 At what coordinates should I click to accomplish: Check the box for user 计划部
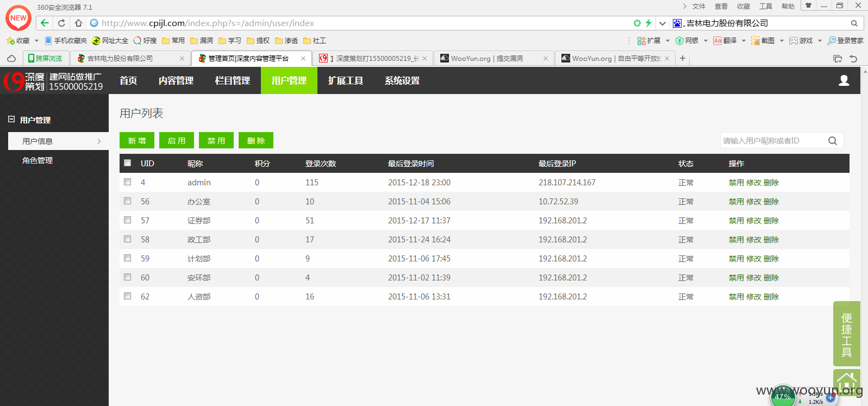[128, 258]
